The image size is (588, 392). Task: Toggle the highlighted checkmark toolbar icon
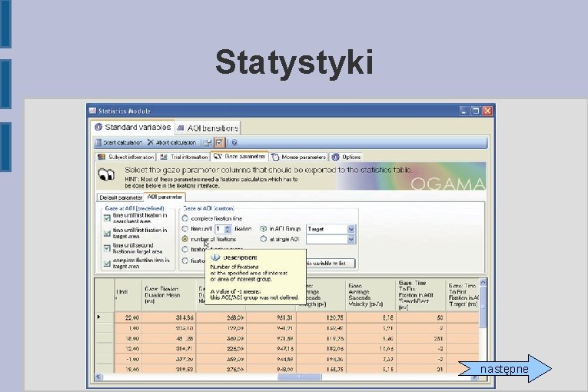tap(219, 142)
